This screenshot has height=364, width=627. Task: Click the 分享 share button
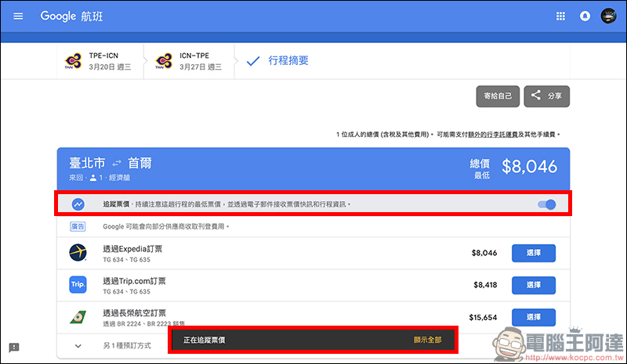pos(546,96)
